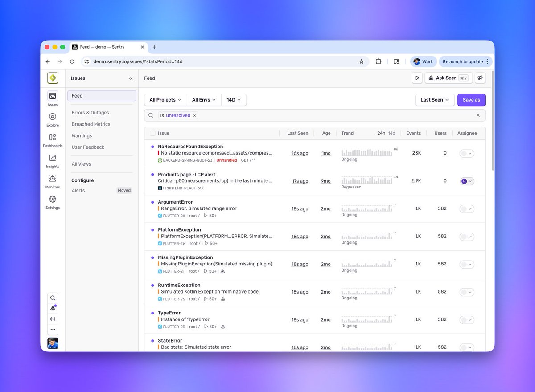This screenshot has width=535, height=392.
Task: Open Dashboards in the left sidebar
Action: (x=53, y=140)
